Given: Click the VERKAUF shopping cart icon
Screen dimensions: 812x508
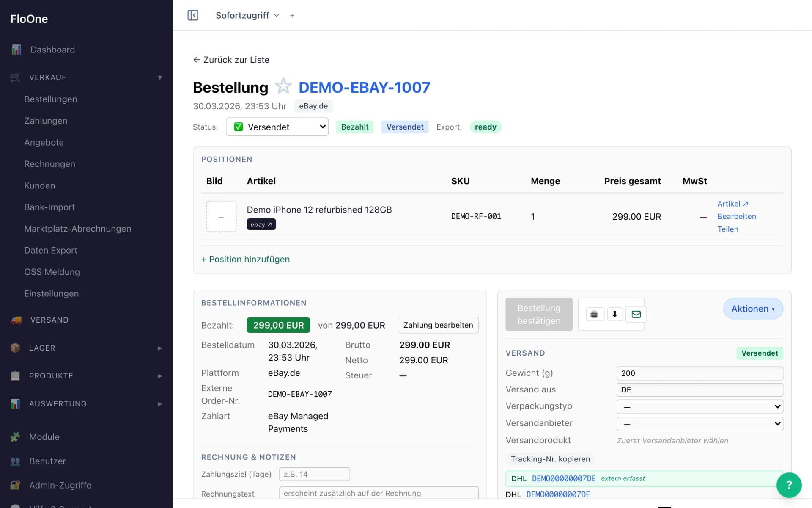Looking at the screenshot, I should pos(15,77).
